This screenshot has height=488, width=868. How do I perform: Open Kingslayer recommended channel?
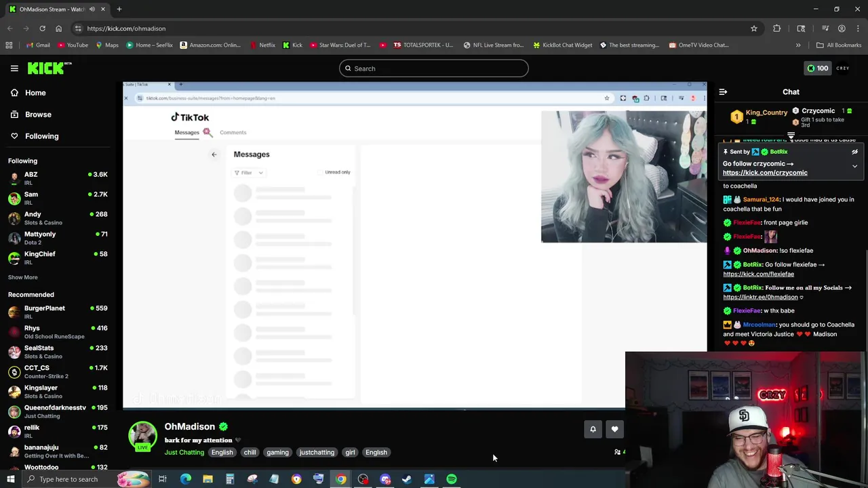(58, 392)
